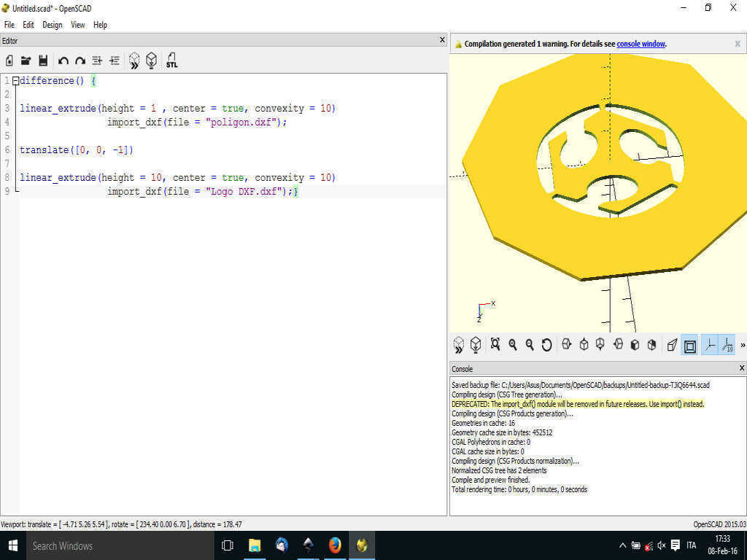Image resolution: width=747 pixels, height=560 pixels.
Task: Open the Edit menu
Action: click(x=28, y=25)
